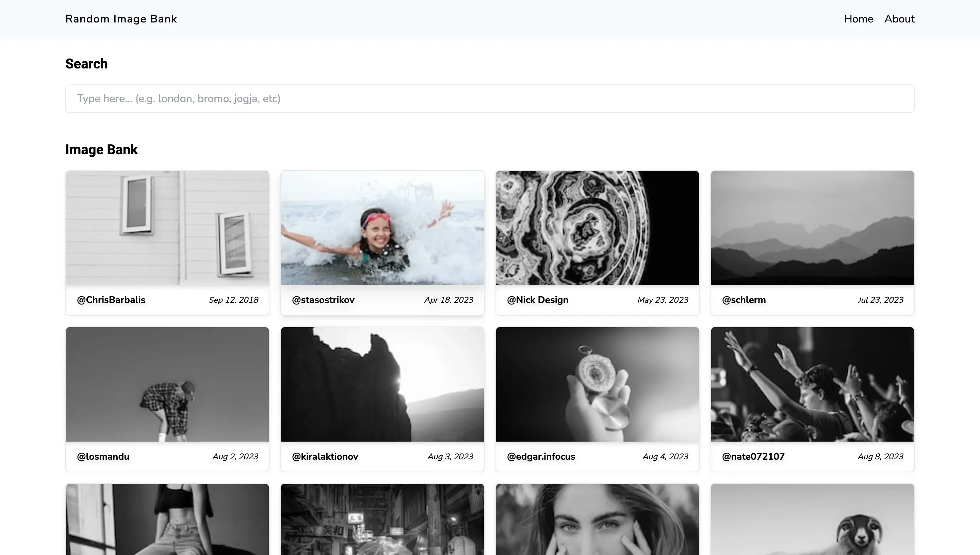980x555 pixels.
Task: Click author name @losmandu
Action: click(x=103, y=457)
